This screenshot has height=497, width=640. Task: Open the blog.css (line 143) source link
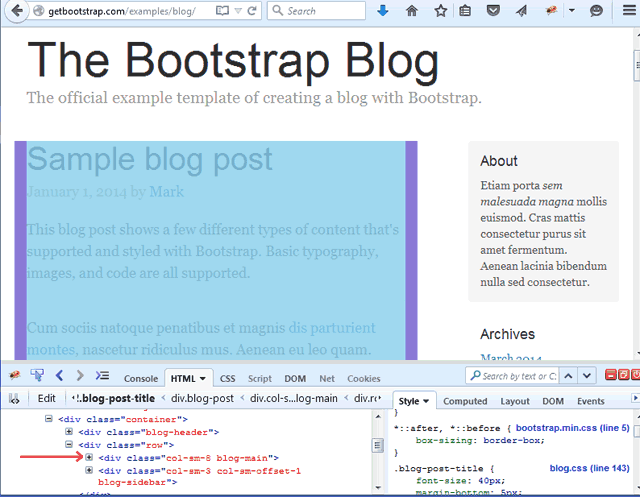pyautogui.click(x=589, y=468)
